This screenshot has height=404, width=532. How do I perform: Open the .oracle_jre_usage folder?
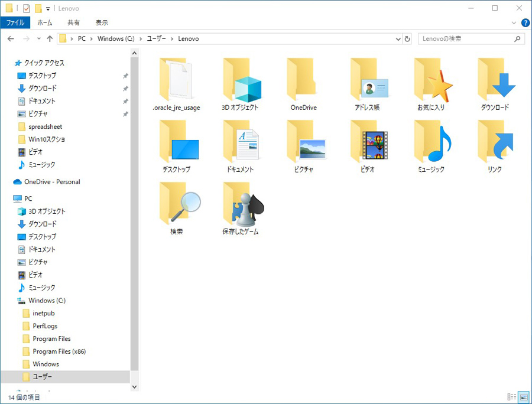point(176,84)
